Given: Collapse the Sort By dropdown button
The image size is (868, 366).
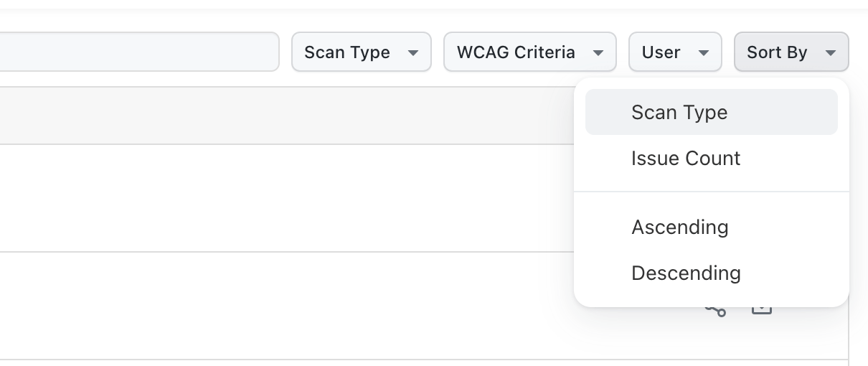Looking at the screenshot, I should 791,52.
